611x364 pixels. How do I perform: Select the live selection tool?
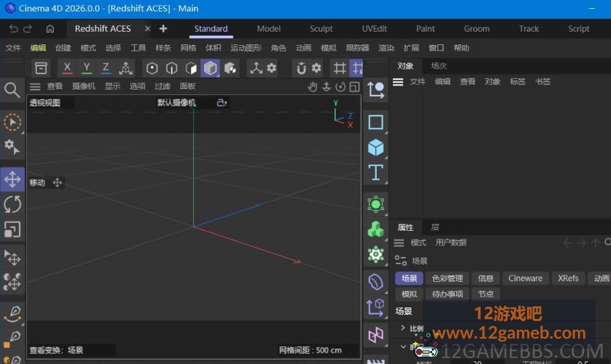tap(12, 122)
